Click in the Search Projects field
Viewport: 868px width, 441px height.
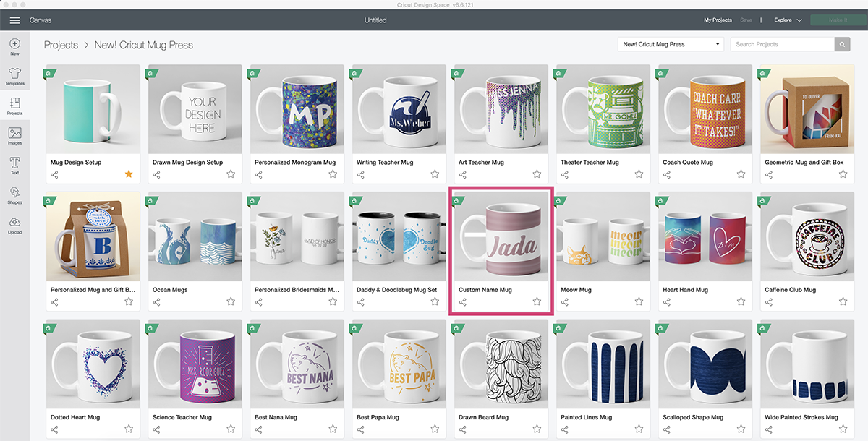[x=783, y=44]
